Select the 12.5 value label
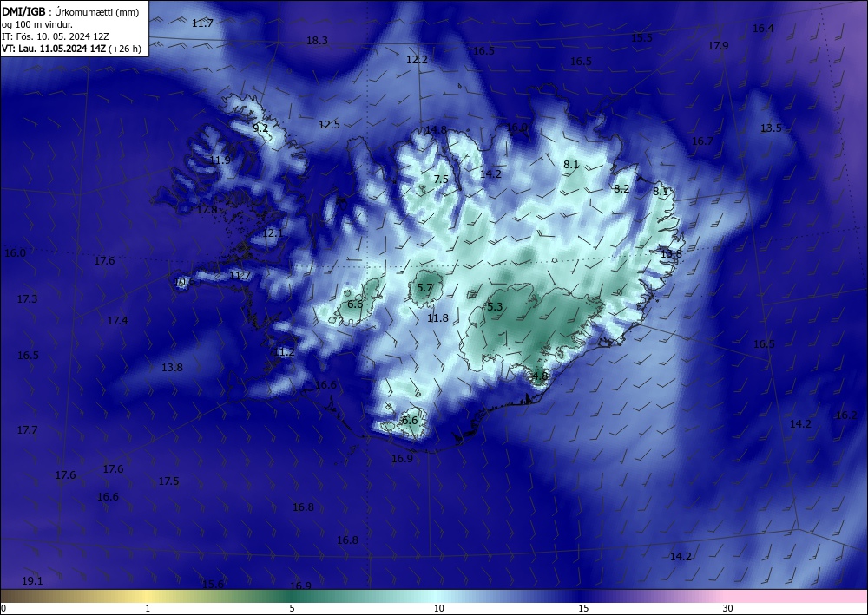This screenshot has width=868, height=615. (329, 125)
